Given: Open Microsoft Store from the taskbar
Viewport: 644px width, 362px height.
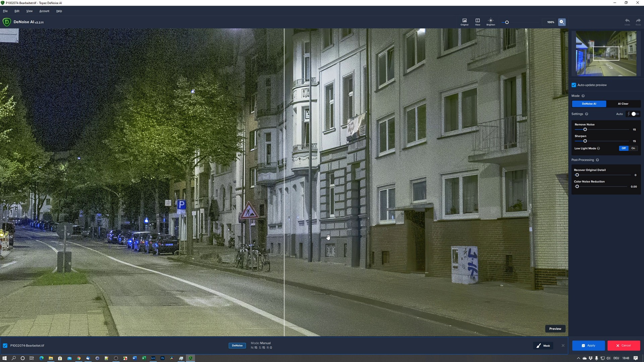Looking at the screenshot, I should pyautogui.click(x=60, y=358).
